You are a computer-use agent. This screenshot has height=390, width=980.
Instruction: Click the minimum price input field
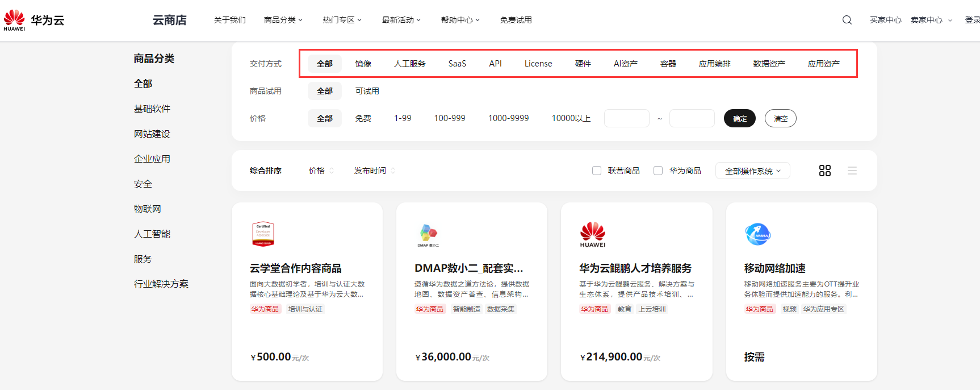click(x=626, y=118)
